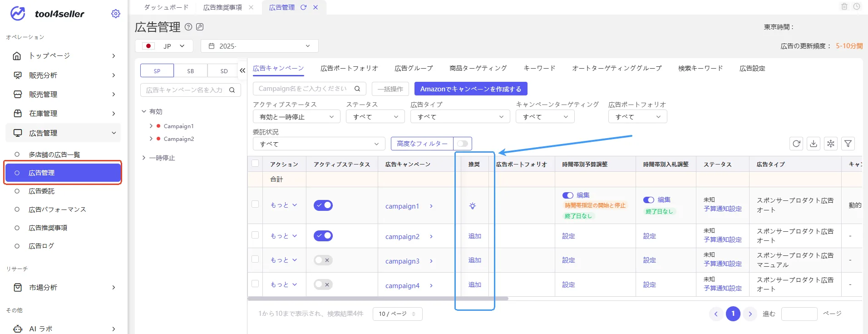This screenshot has width=868, height=334.
Task: Toggle the 高度なフィルター switch
Action: (463, 144)
